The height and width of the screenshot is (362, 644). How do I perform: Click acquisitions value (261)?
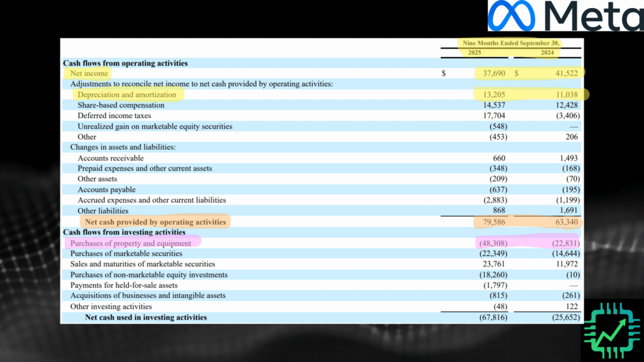[x=571, y=295]
